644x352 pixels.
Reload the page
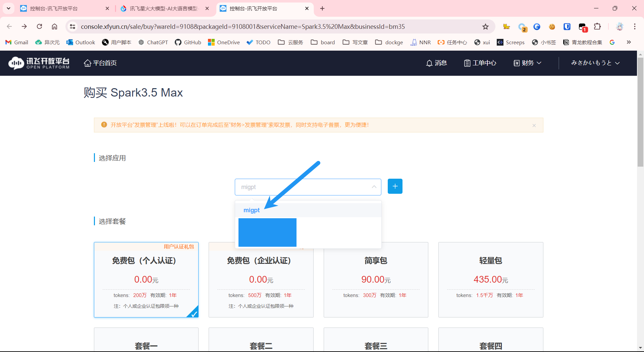(40, 26)
